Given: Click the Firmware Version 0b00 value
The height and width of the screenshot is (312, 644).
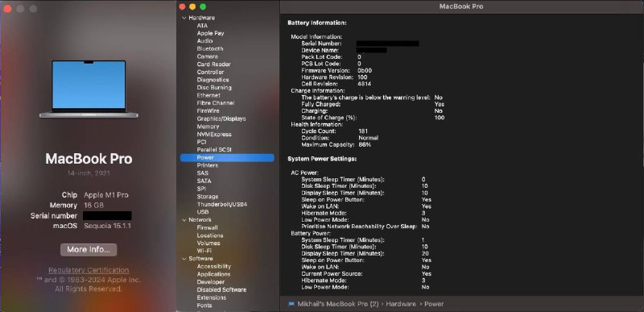Looking at the screenshot, I should 365,70.
